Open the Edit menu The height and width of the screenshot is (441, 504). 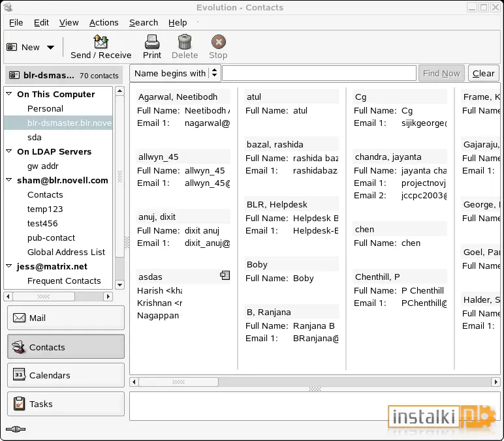point(42,22)
